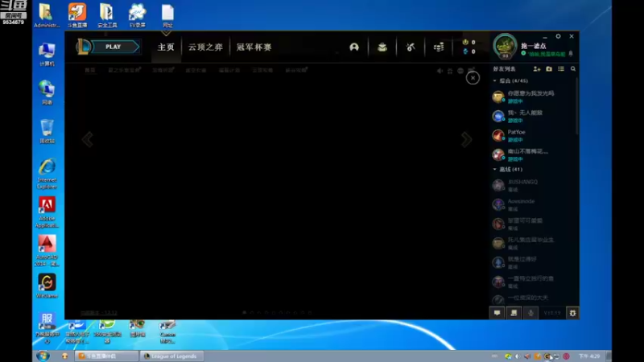Click the notification bell near status
The image size is (644, 362).
pyautogui.click(x=571, y=54)
